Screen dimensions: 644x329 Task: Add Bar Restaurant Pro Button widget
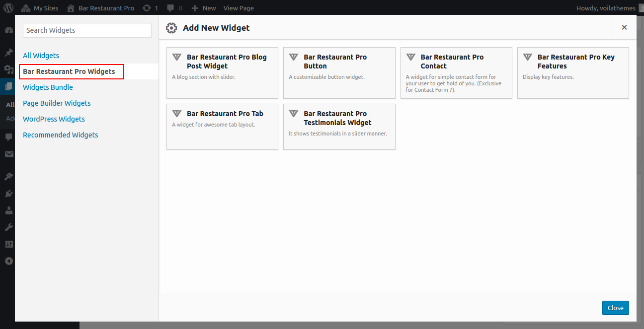[x=339, y=73]
